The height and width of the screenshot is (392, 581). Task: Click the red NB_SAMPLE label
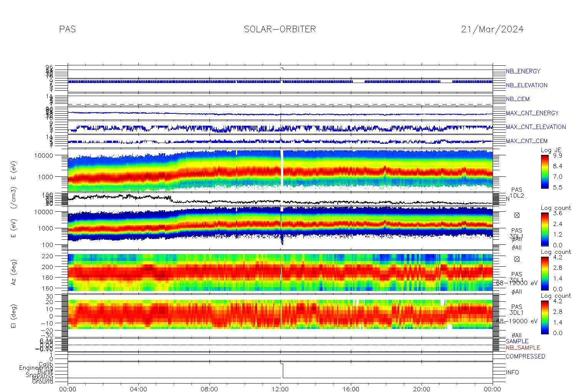523,348
